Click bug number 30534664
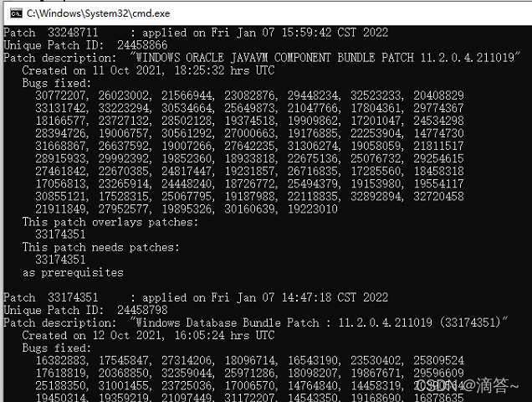The width and height of the screenshot is (532, 402). point(187,108)
